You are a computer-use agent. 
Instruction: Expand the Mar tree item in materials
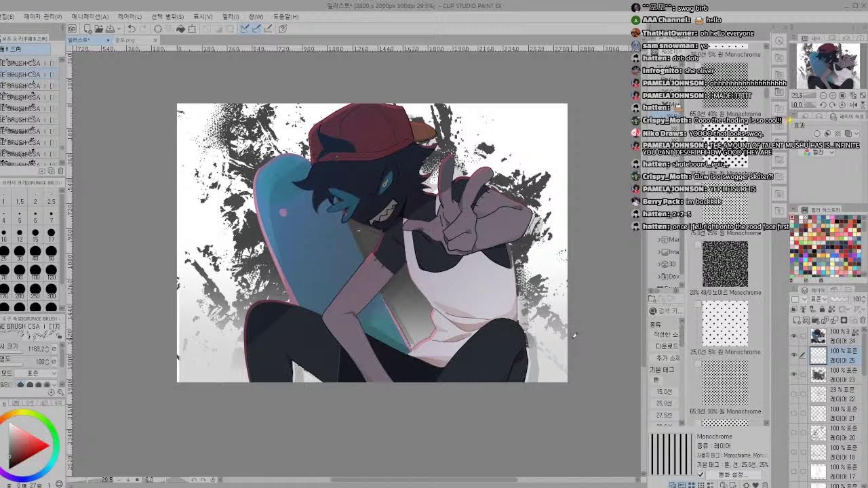pos(660,240)
